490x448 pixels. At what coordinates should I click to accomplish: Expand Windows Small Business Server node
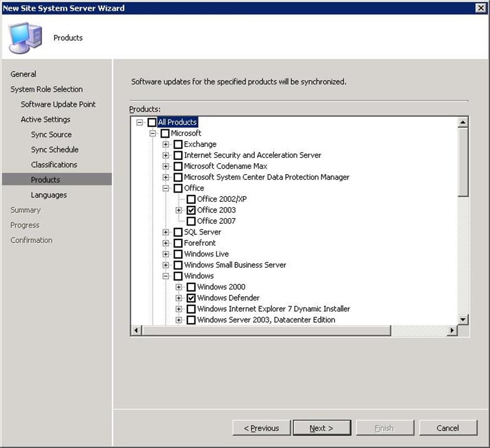pyautogui.click(x=166, y=265)
